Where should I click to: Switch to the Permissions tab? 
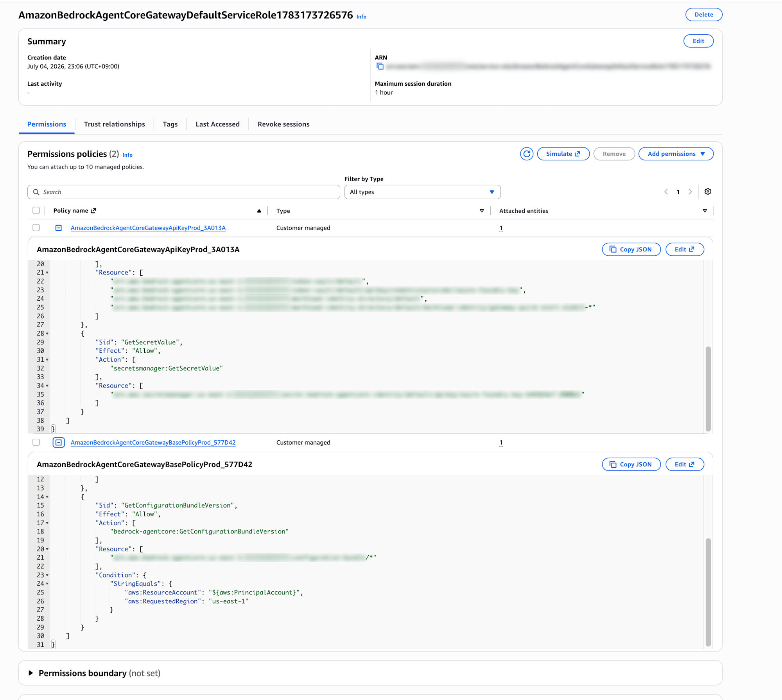coord(47,124)
